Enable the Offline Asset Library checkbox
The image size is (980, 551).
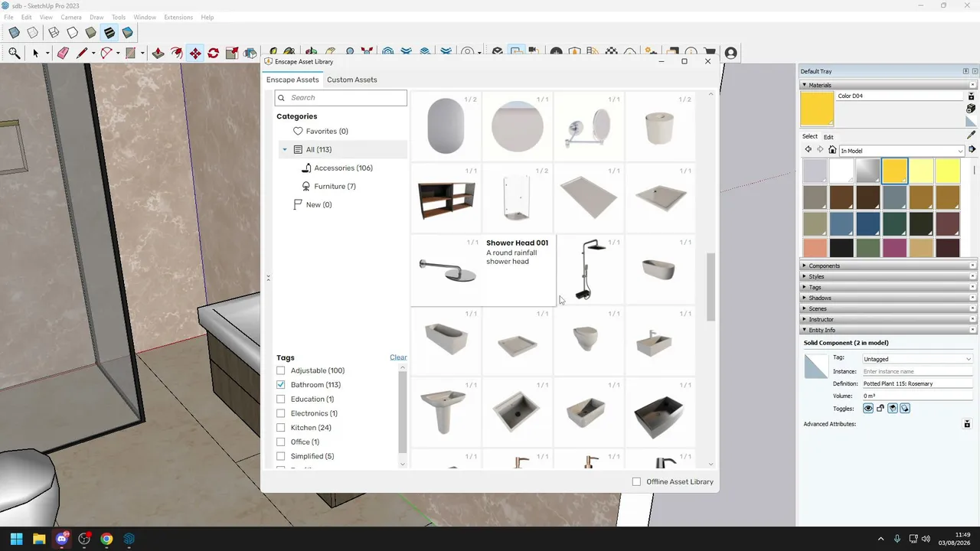pos(636,481)
